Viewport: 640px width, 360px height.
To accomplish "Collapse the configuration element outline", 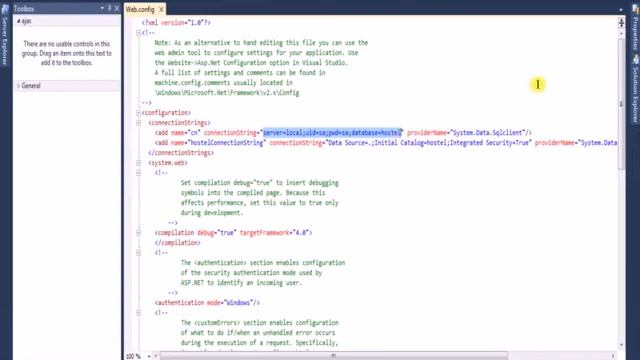I will tap(138, 113).
